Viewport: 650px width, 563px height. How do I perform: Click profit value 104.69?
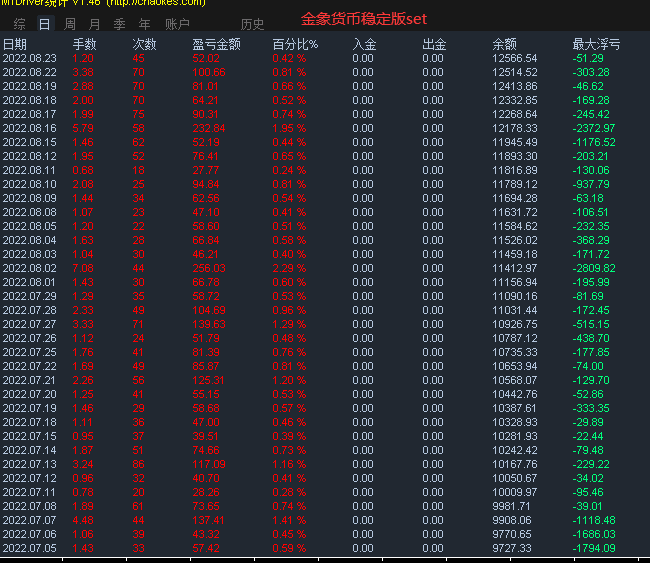(x=209, y=311)
